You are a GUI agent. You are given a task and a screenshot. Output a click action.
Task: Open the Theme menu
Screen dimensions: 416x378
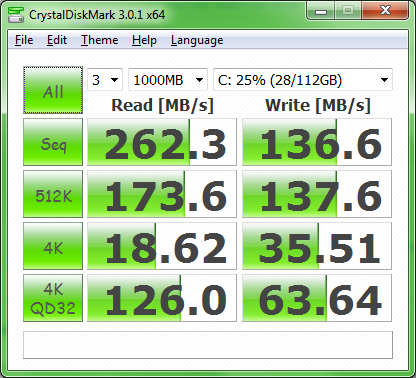[x=100, y=40]
